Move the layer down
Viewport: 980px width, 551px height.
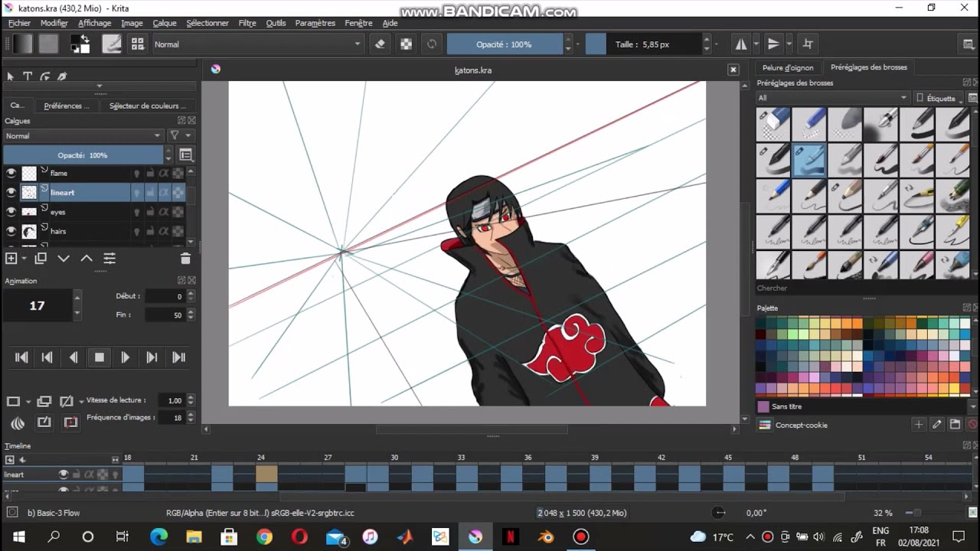pyautogui.click(x=64, y=259)
